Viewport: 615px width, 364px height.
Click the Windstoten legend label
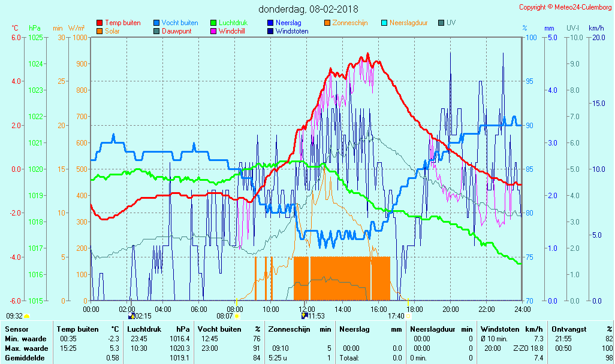pos(292,31)
